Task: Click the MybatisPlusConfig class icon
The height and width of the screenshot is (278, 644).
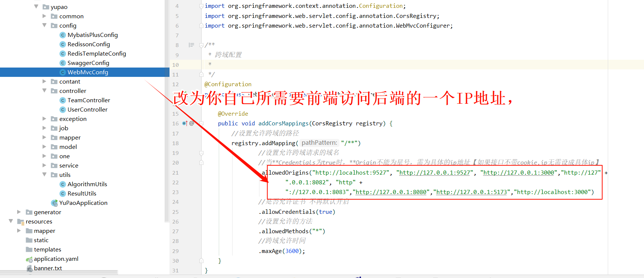Action: pyautogui.click(x=63, y=35)
